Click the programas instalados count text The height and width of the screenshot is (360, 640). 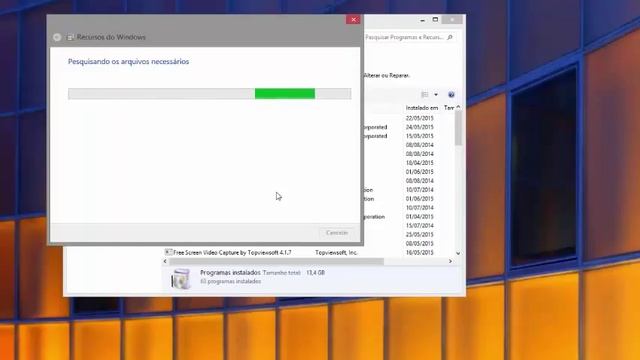(x=230, y=282)
